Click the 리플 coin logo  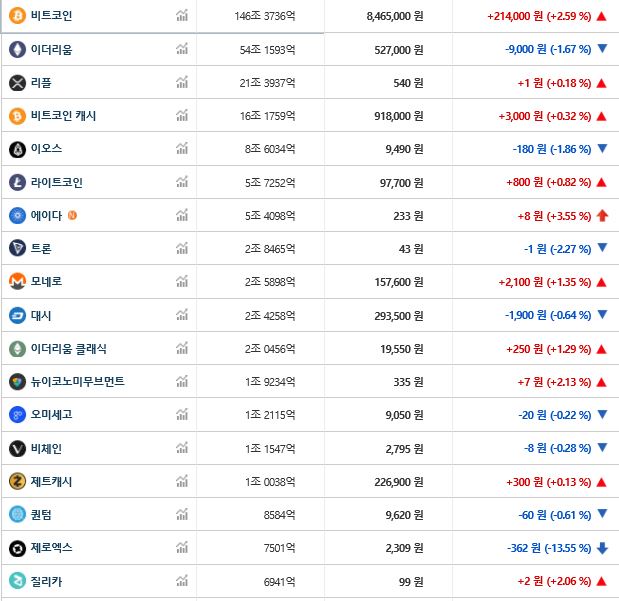point(17,83)
